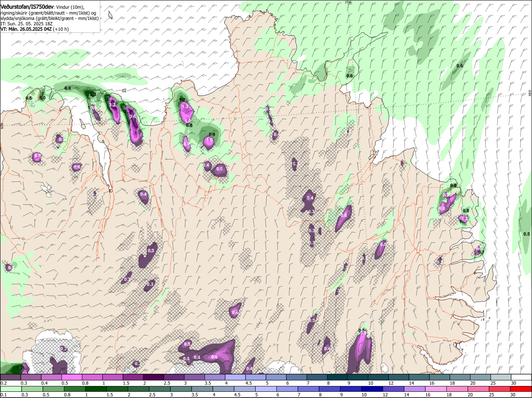Click the slydda/snjókoma legend description line

pos(49,18)
